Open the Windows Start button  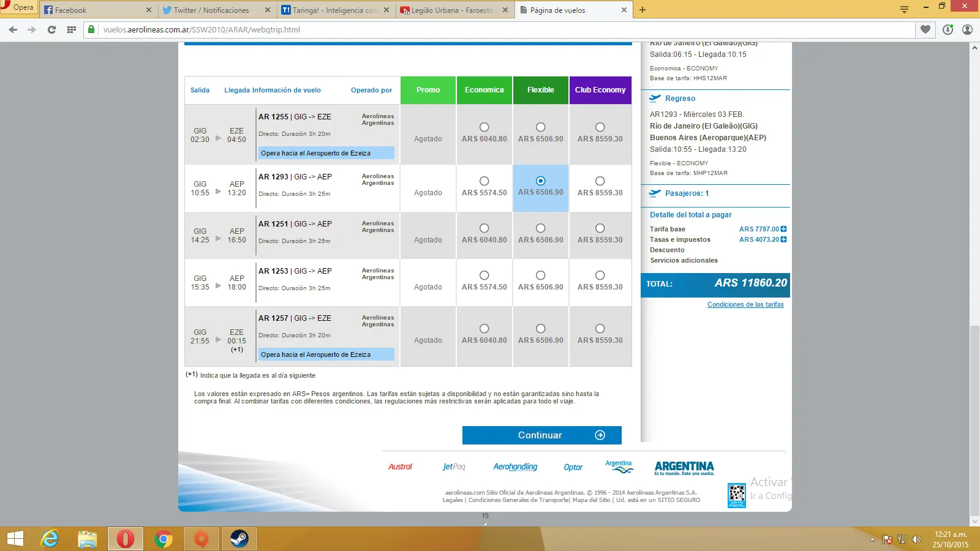[15, 539]
